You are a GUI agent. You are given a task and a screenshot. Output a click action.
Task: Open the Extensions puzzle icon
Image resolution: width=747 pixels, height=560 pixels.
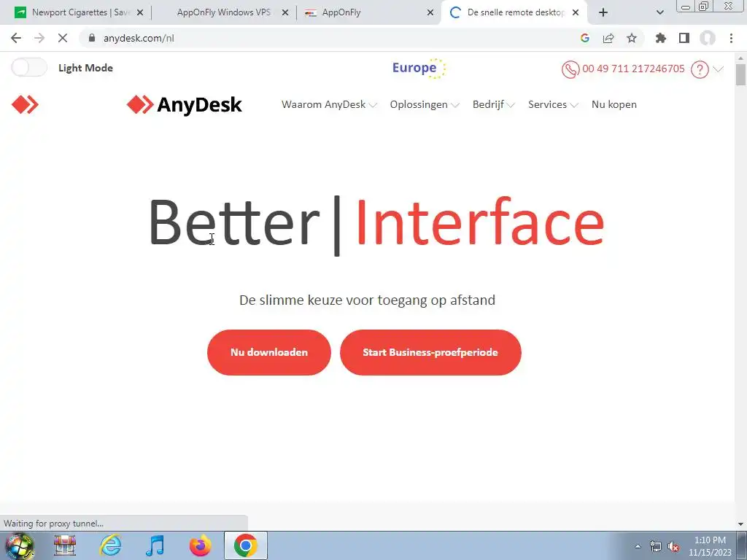click(x=661, y=38)
